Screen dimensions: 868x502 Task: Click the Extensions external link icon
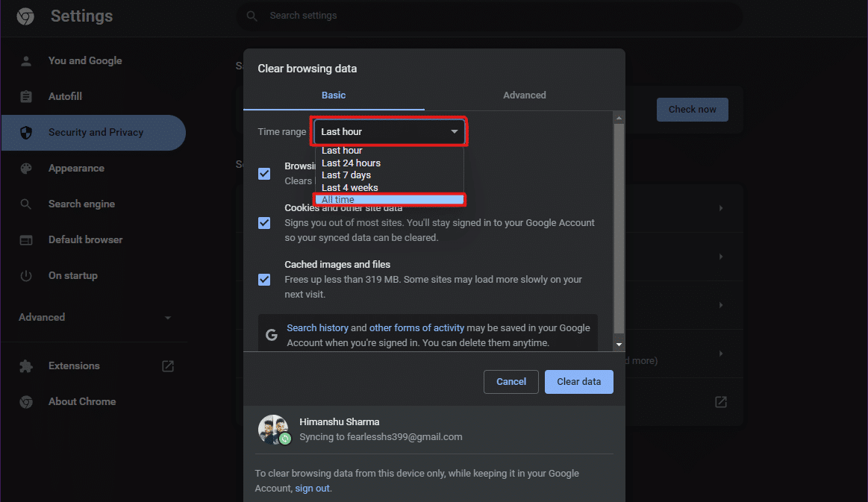click(168, 365)
